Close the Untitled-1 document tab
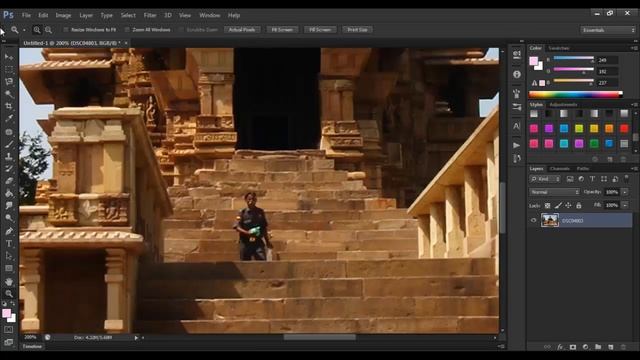 pyautogui.click(x=126, y=43)
